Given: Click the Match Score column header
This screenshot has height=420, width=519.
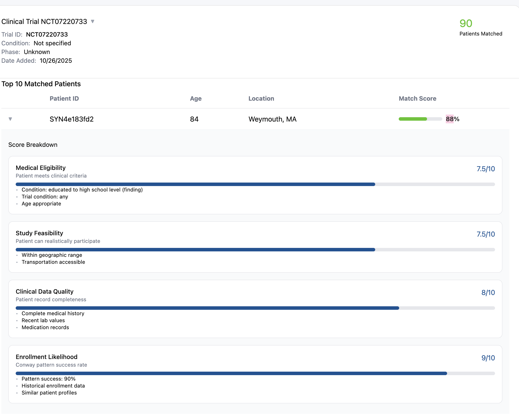Looking at the screenshot, I should pyautogui.click(x=417, y=98).
